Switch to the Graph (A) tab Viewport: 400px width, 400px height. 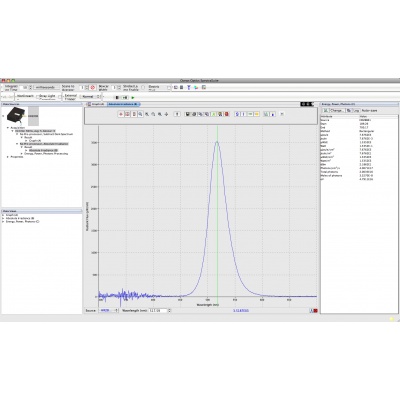click(96, 104)
